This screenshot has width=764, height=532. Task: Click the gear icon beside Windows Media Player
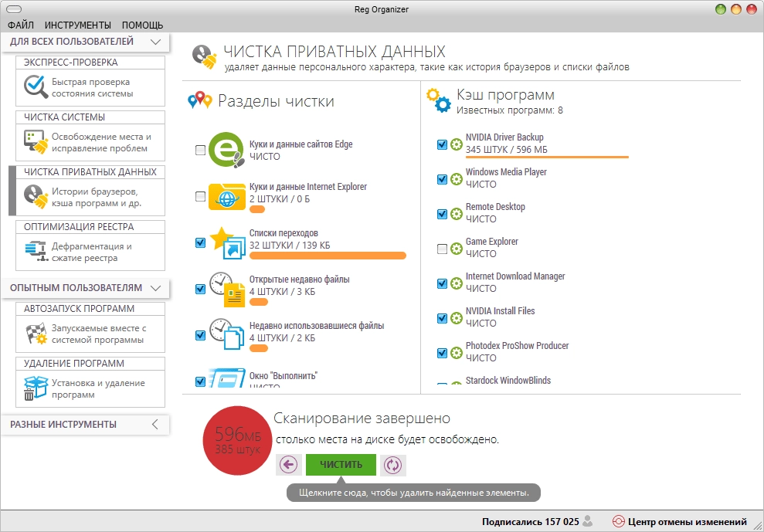[x=456, y=179]
